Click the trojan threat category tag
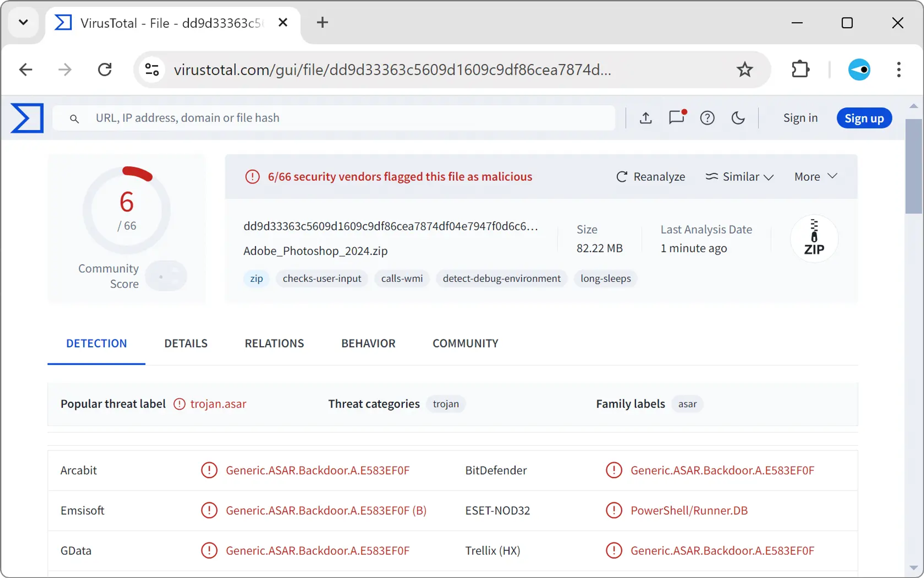The height and width of the screenshot is (578, 924). [445, 404]
